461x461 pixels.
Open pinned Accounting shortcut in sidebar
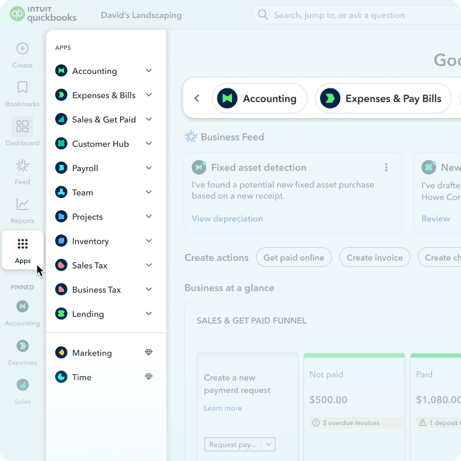(x=22, y=313)
